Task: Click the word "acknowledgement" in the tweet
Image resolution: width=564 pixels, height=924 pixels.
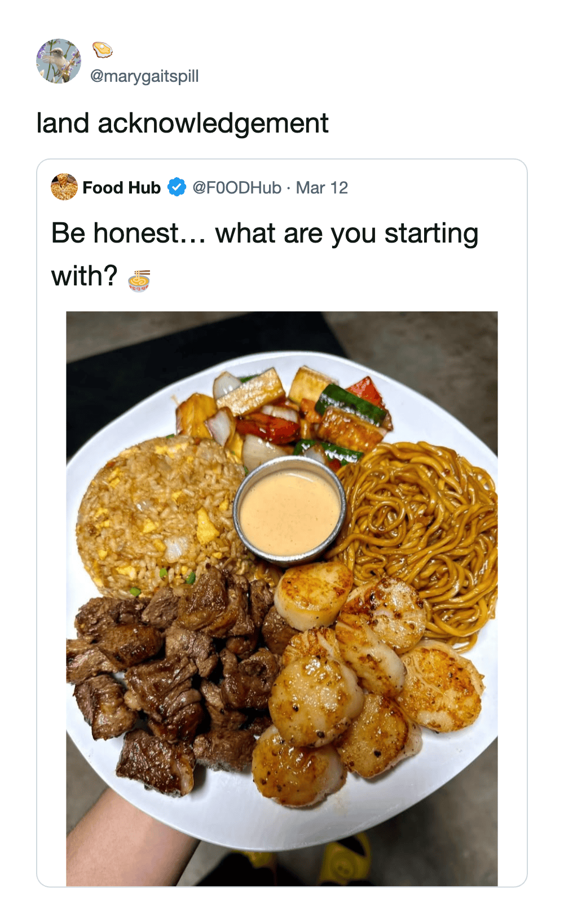Action: pos(213,124)
